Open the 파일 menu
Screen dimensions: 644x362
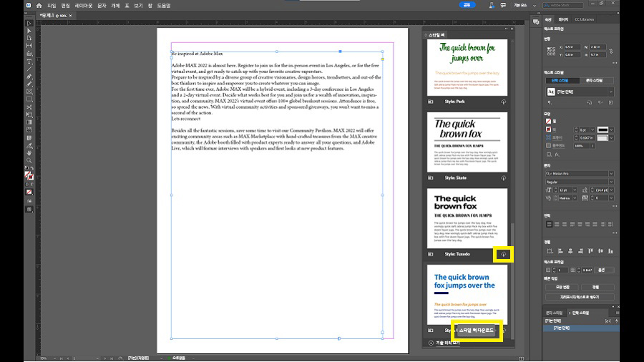pos(52,6)
